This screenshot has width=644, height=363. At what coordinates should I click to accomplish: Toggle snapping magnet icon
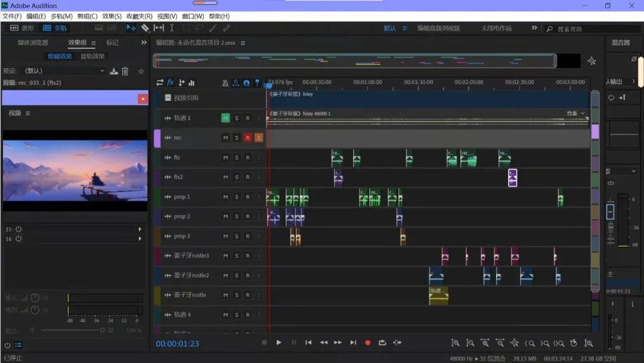point(246,83)
